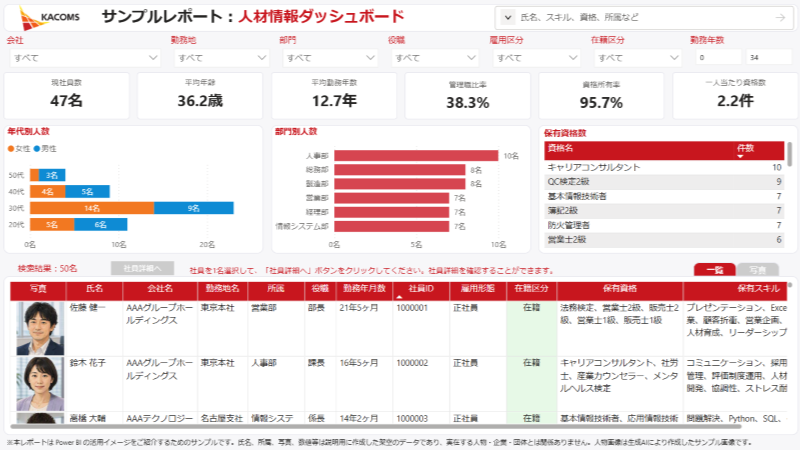Click the blue 男性 legend marker
Viewport: 800px width, 450px height.
pyautogui.click(x=37, y=148)
